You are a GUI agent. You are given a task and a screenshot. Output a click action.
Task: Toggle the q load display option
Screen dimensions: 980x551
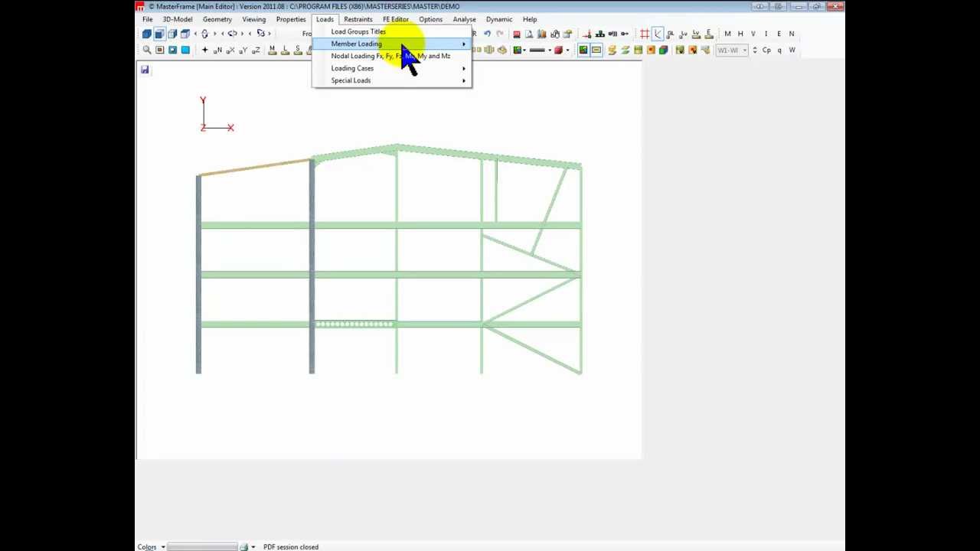[x=779, y=51]
